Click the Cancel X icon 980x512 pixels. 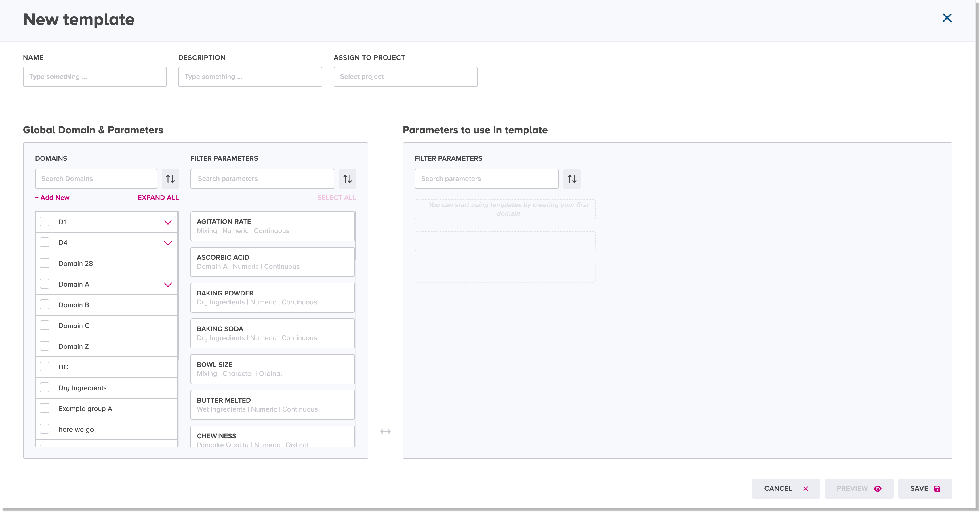click(x=805, y=488)
